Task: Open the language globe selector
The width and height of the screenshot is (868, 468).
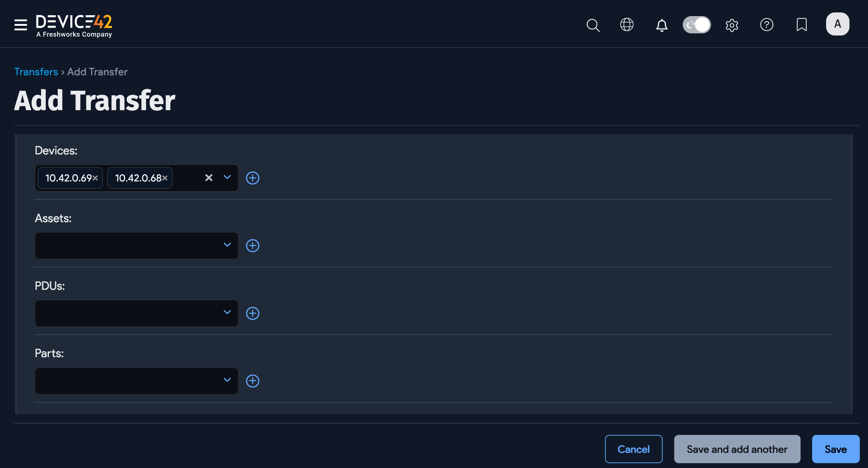Action: [627, 25]
